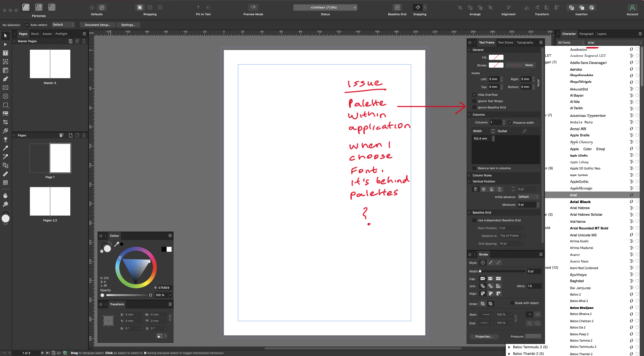The height and width of the screenshot is (356, 644).
Task: Pick the colour picker eyedropper
Action: pos(116,244)
